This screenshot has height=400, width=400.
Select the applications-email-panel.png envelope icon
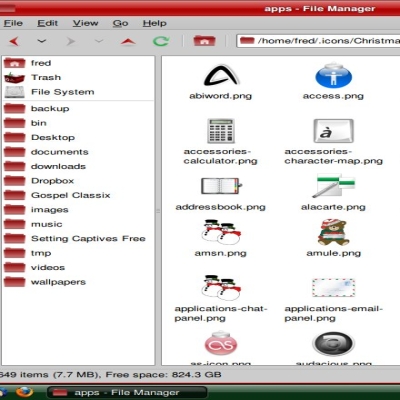pyautogui.click(x=333, y=288)
